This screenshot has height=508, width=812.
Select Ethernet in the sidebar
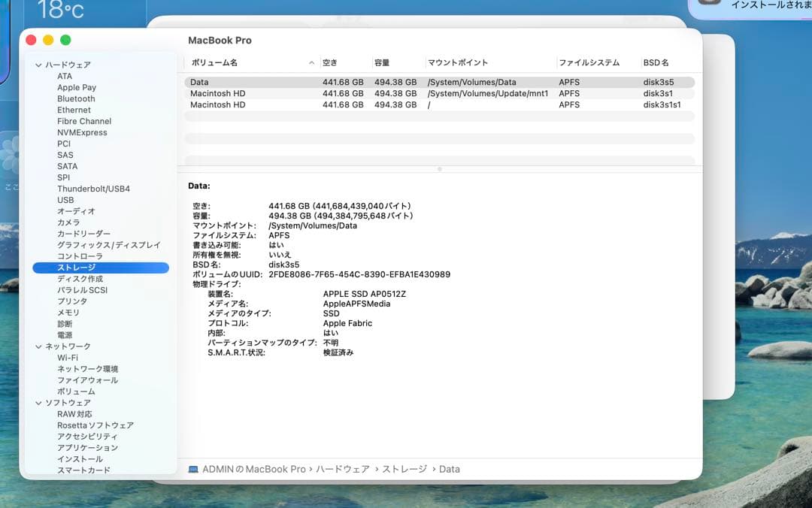pos(74,110)
